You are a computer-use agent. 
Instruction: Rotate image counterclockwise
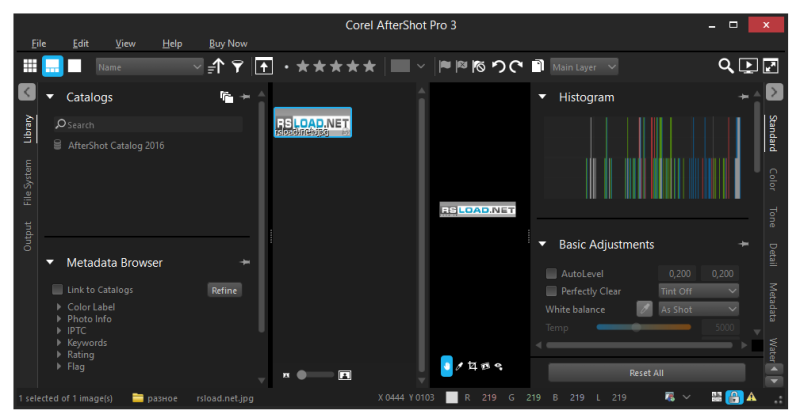498,66
